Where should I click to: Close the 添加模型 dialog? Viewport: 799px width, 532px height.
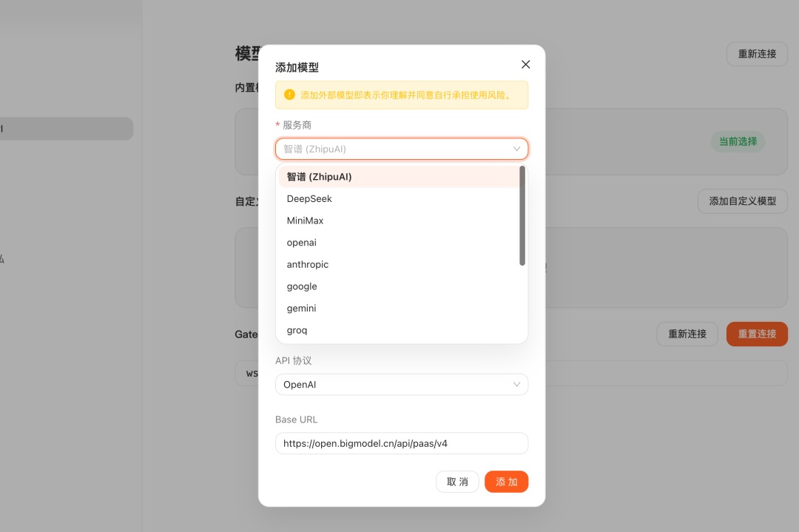(x=525, y=64)
